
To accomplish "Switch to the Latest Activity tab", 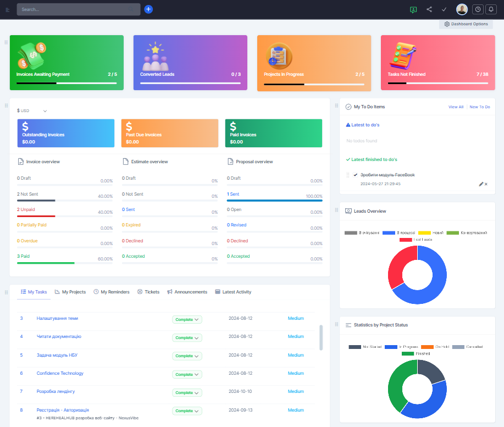I will 233,292.
